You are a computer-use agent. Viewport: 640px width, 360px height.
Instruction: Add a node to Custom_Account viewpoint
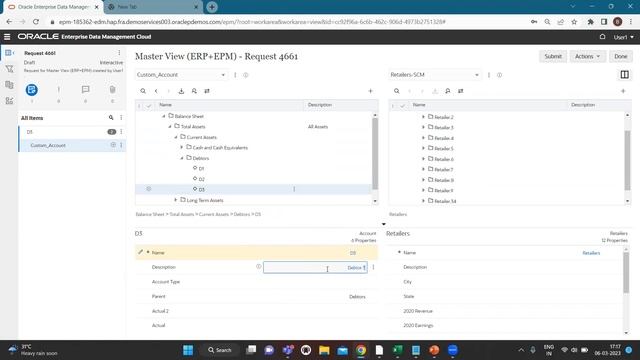coord(370,91)
